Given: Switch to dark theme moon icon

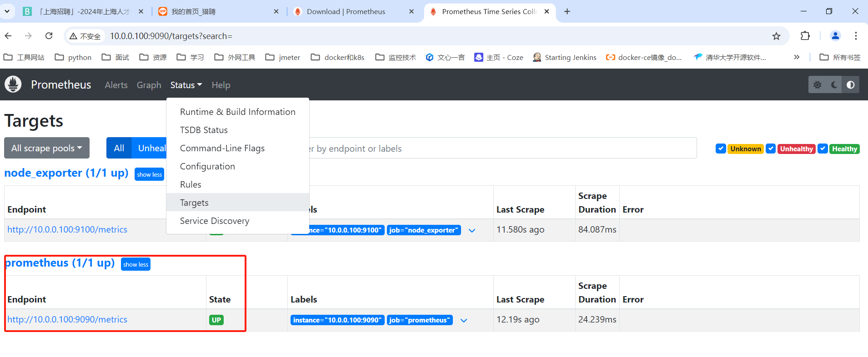Looking at the screenshot, I should click(834, 85).
